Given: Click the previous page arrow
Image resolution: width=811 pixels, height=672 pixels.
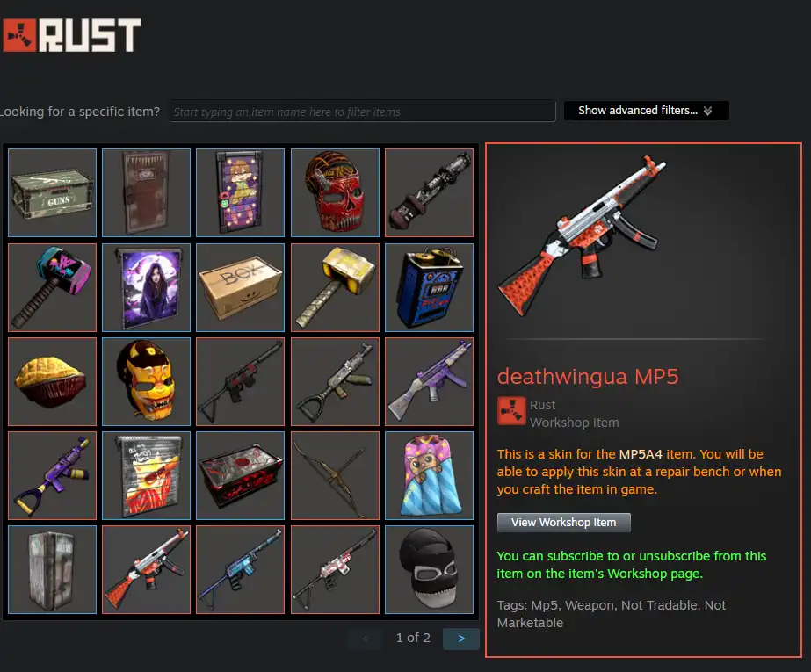Looking at the screenshot, I should (x=365, y=639).
